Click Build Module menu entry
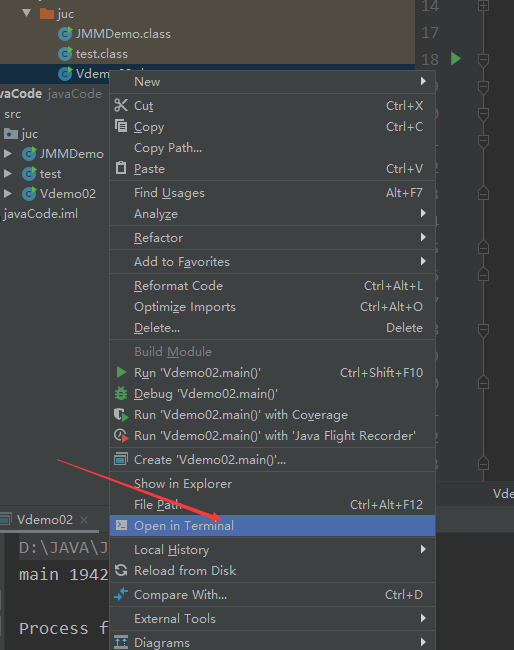The height and width of the screenshot is (650, 514). (x=272, y=352)
